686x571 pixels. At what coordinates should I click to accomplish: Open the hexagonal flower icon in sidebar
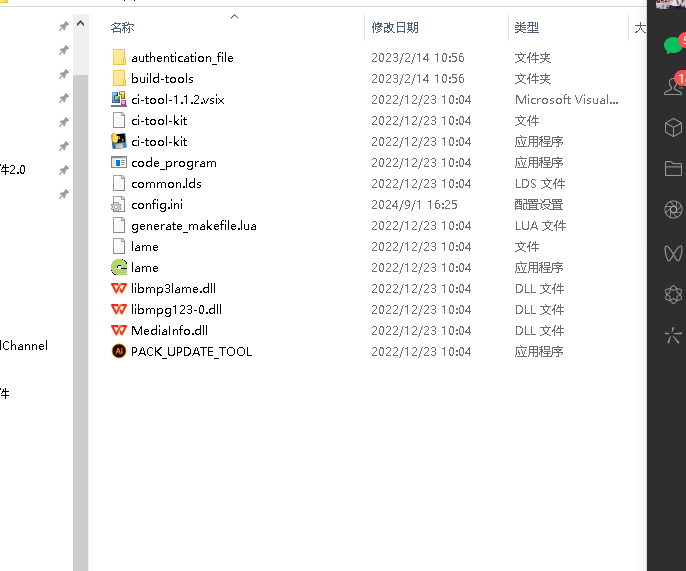click(x=673, y=294)
